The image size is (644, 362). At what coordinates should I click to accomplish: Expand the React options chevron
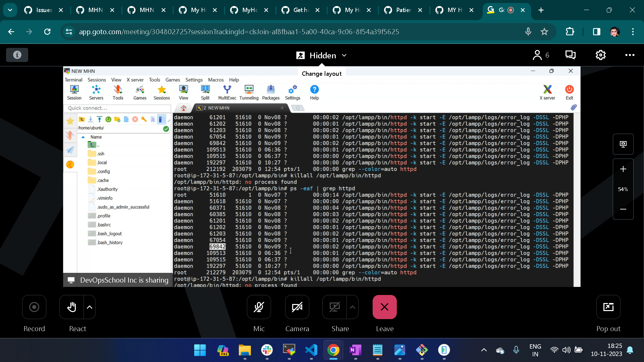pyautogui.click(x=90, y=307)
